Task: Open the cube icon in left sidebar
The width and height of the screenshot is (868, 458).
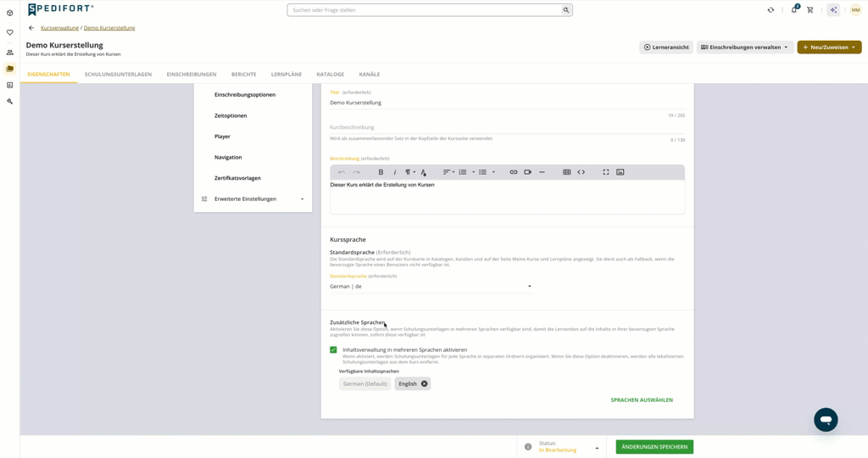Action: 9,13
